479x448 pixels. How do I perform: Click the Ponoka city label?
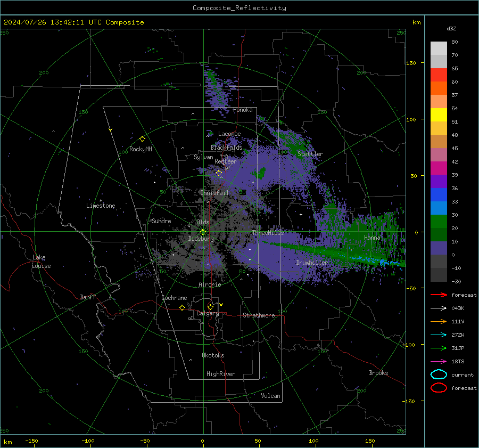point(243,110)
